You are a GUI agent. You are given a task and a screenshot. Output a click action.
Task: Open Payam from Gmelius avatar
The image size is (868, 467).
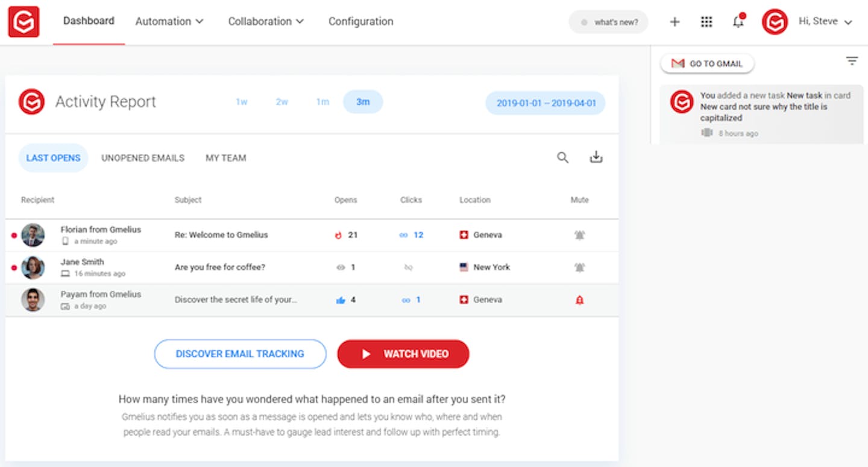point(33,300)
